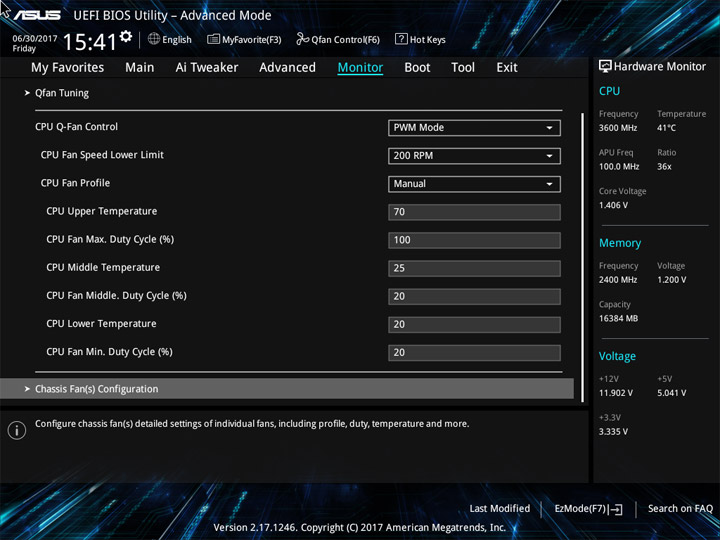This screenshot has width=720, height=540.
Task: Open the CPU Fan Speed Lower Limit dropdown
Action: click(474, 156)
